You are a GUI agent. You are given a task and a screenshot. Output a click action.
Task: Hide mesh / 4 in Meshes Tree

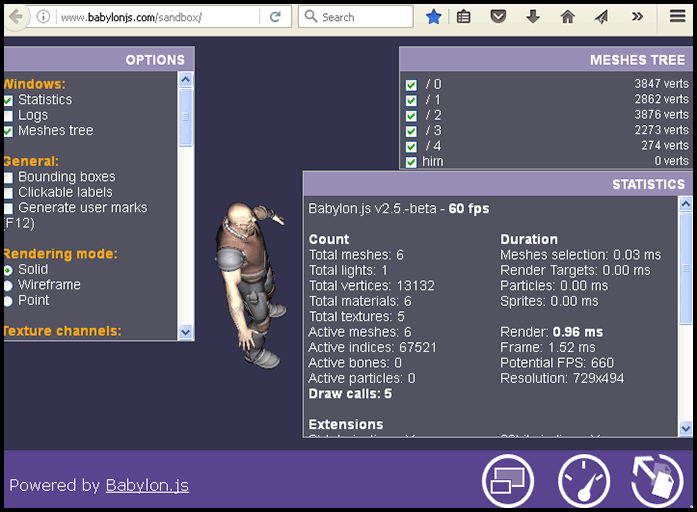point(411,147)
